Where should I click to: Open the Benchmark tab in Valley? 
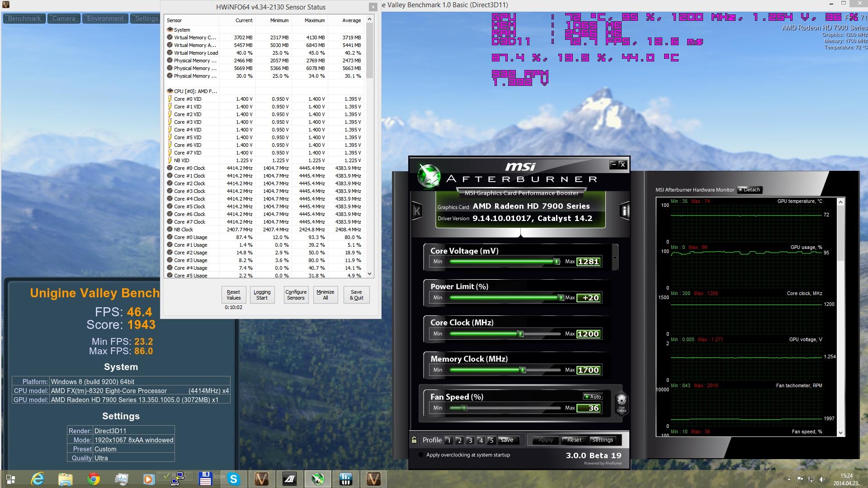click(24, 19)
